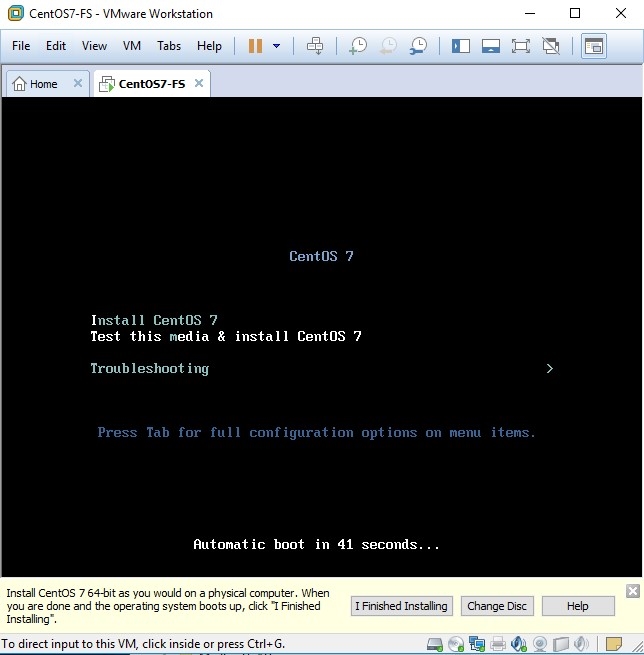Toggle the thumbnail bar view
The width and height of the screenshot is (644, 655).
(490, 46)
